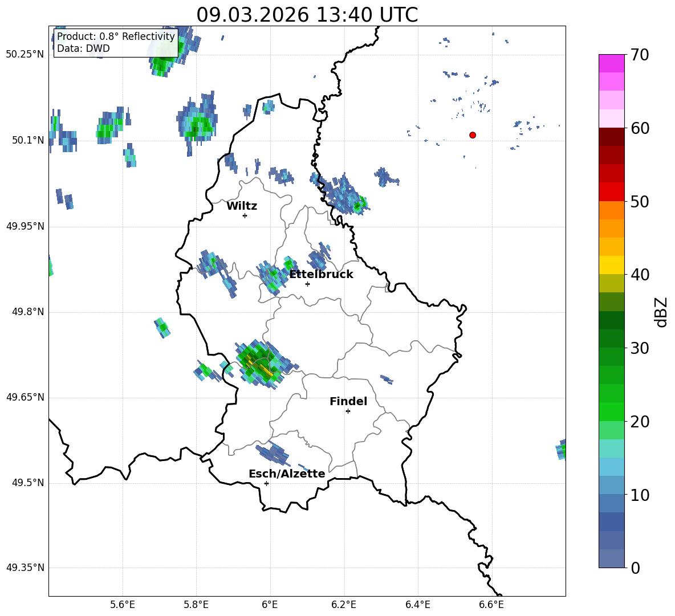The image size is (675, 616).
Task: Click the 6°E longitude label
Action: (270, 605)
